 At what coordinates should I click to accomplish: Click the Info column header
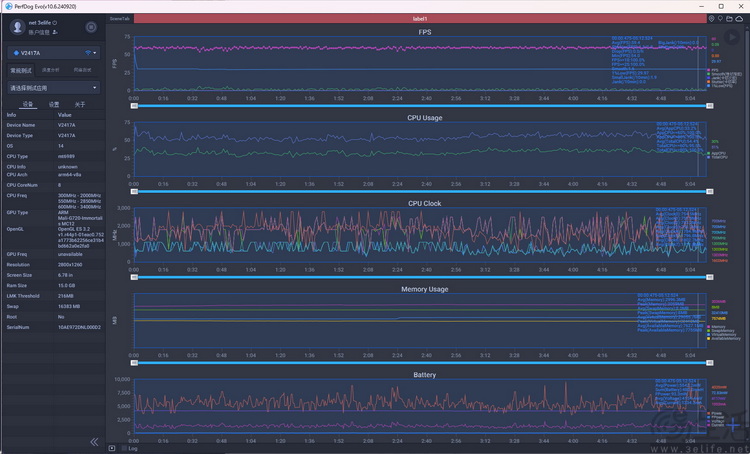tap(11, 115)
